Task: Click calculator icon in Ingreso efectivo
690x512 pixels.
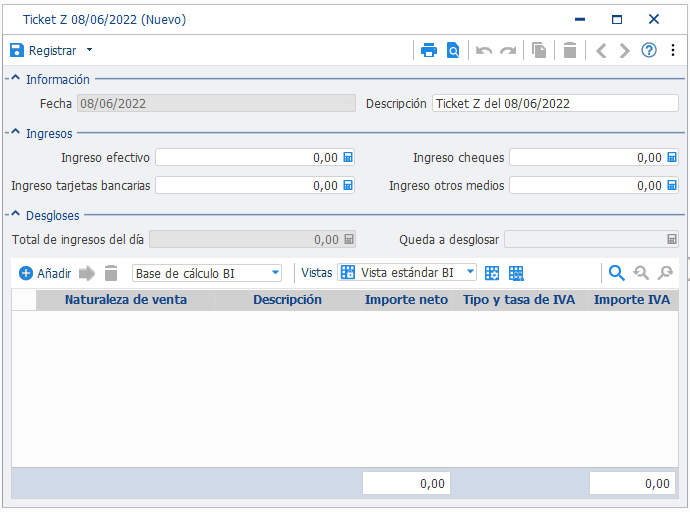Action: coord(348,157)
